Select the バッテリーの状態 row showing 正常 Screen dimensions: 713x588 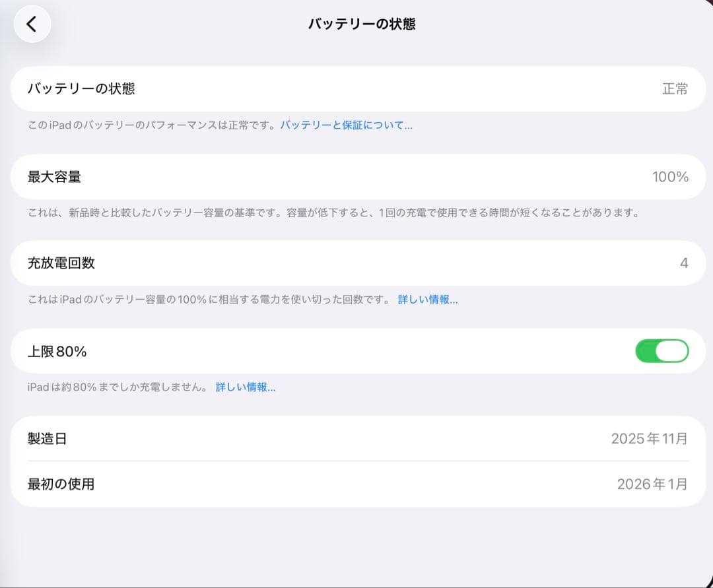tap(358, 88)
